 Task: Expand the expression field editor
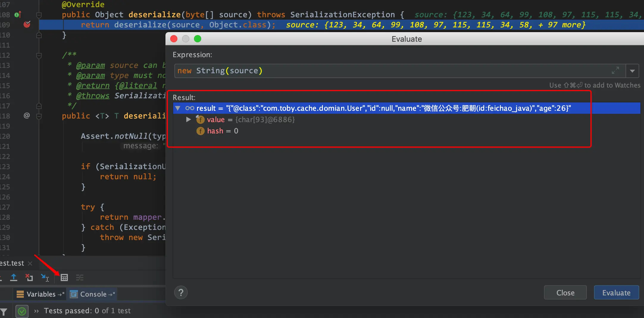click(x=615, y=71)
